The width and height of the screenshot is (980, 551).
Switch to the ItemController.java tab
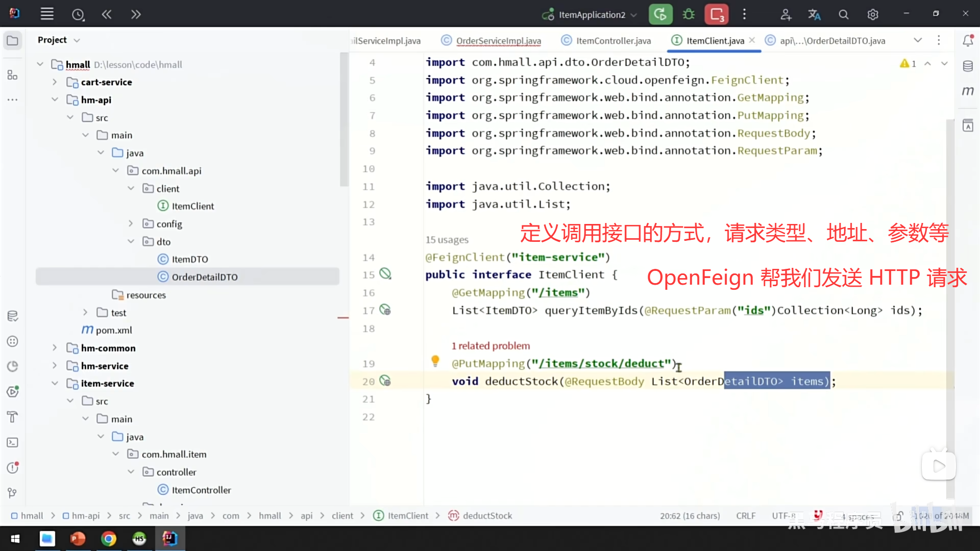pyautogui.click(x=612, y=41)
